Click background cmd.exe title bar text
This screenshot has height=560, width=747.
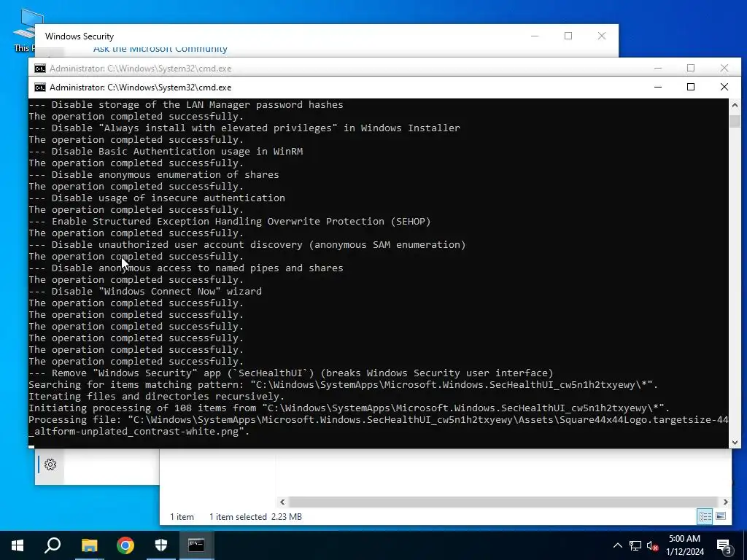coord(141,69)
